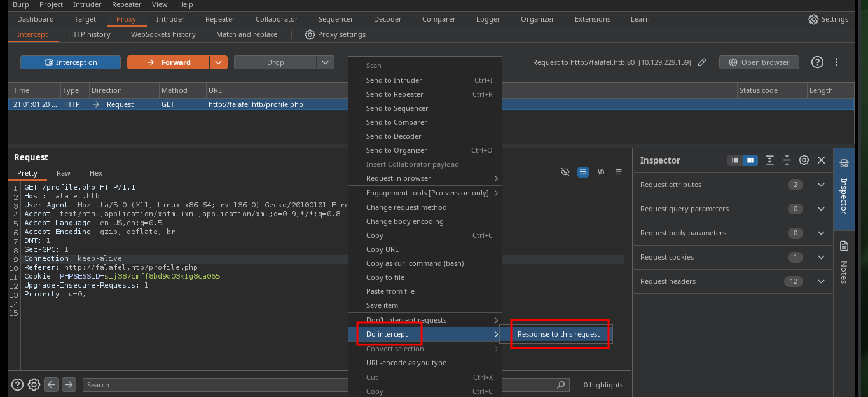Open the three-dot options menu beside help
Image resolution: width=868 pixels, height=397 pixels.
point(837,62)
